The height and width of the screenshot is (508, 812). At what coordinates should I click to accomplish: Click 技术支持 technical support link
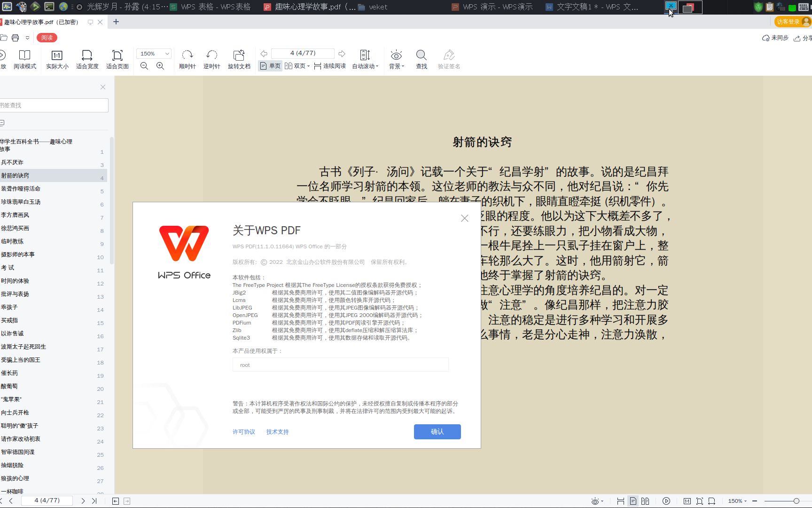pos(278,432)
